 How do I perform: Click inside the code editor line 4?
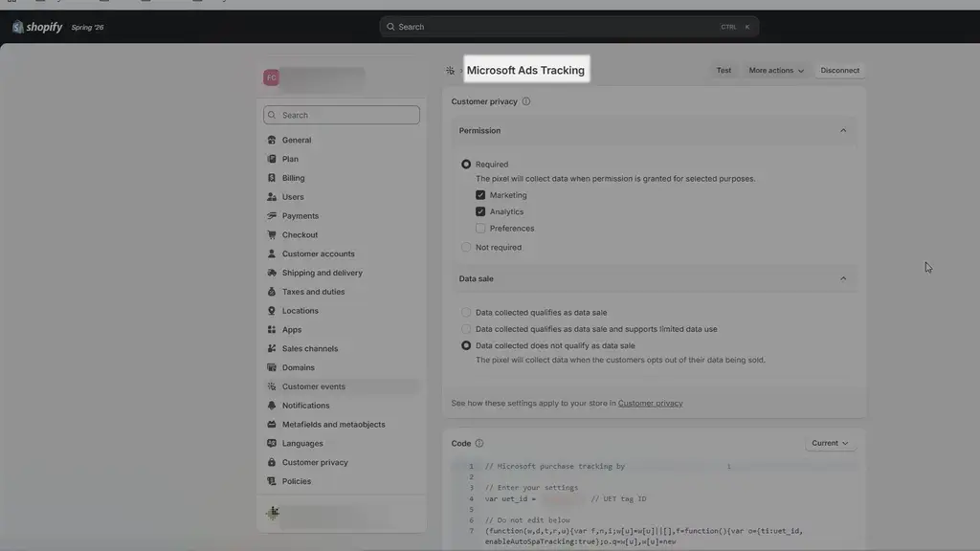coord(669,498)
